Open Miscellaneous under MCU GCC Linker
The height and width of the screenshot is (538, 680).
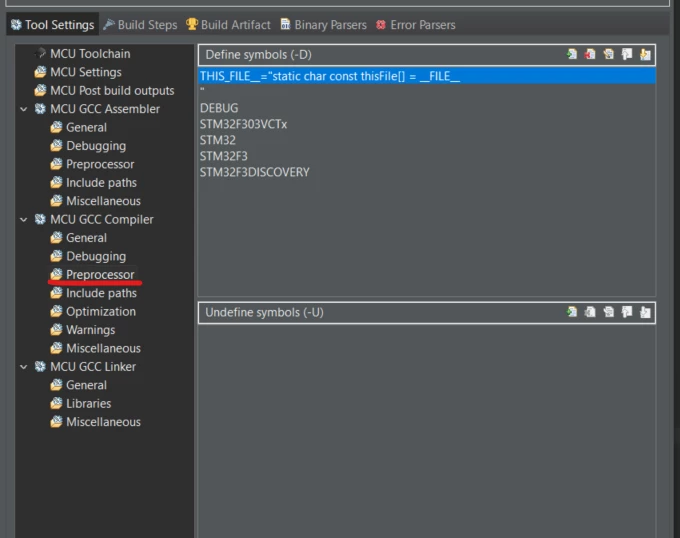point(103,422)
